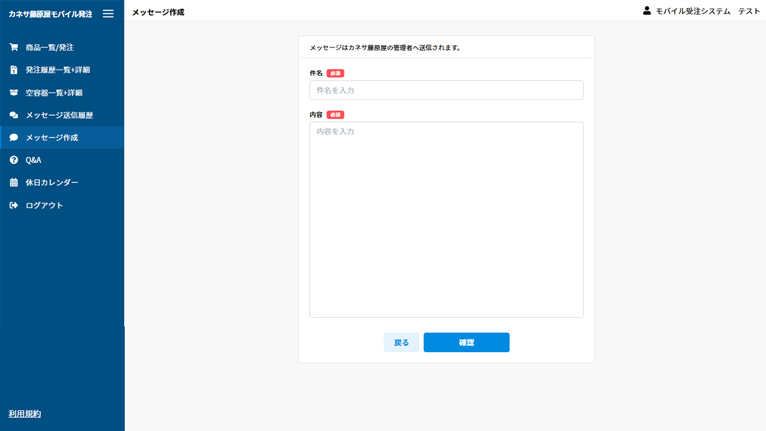Select the 休日カレンダー menu label

click(x=52, y=182)
